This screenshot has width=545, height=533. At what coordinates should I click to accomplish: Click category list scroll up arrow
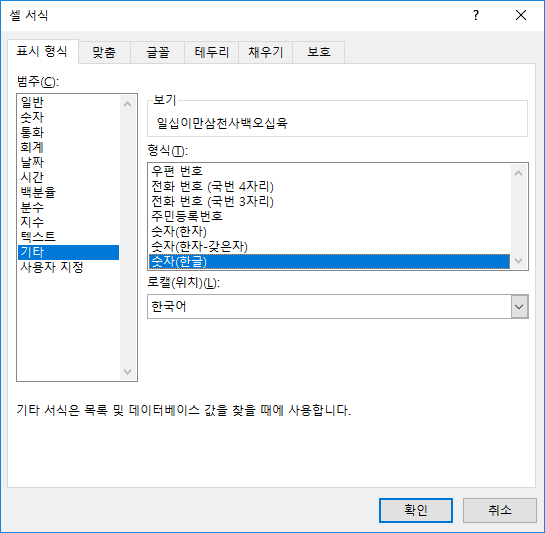[x=128, y=104]
